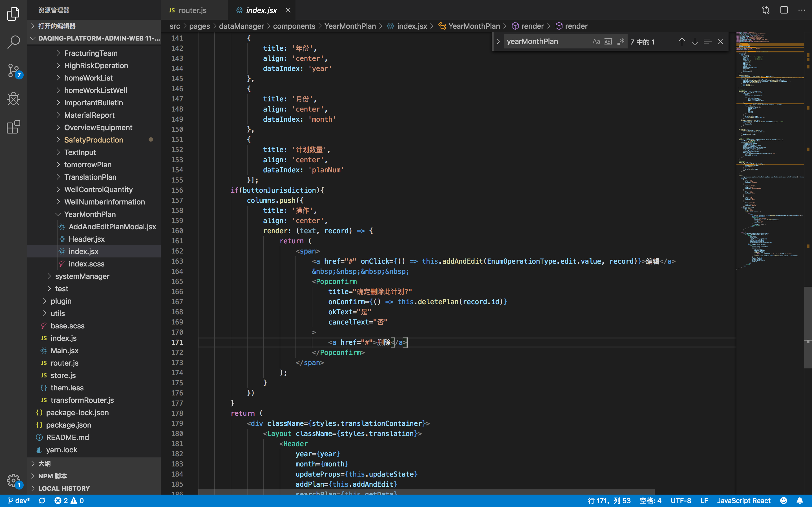
Task: Click the Open Changes compare icon
Action: coord(766,10)
